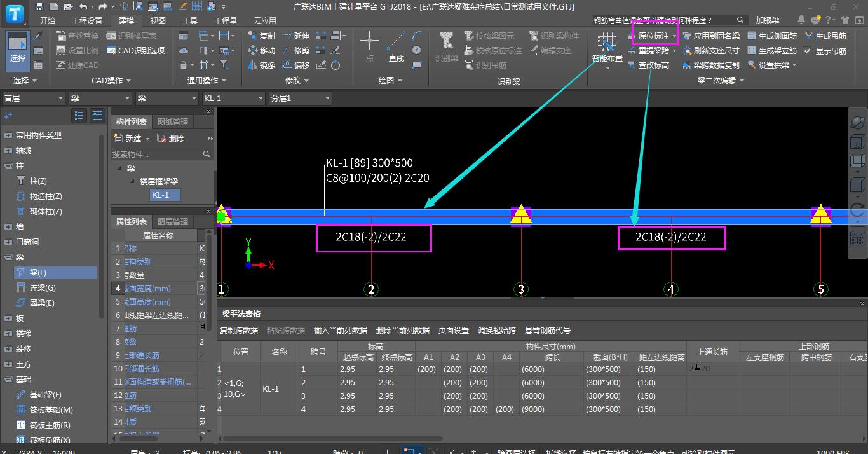
Task: Open the 视图 ribbon tab
Action: [158, 20]
